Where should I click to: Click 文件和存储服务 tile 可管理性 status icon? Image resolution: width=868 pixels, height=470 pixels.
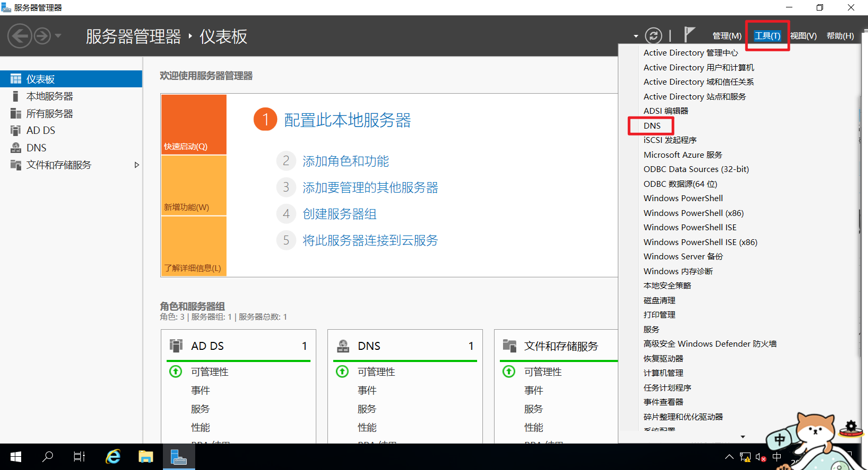tap(509, 372)
